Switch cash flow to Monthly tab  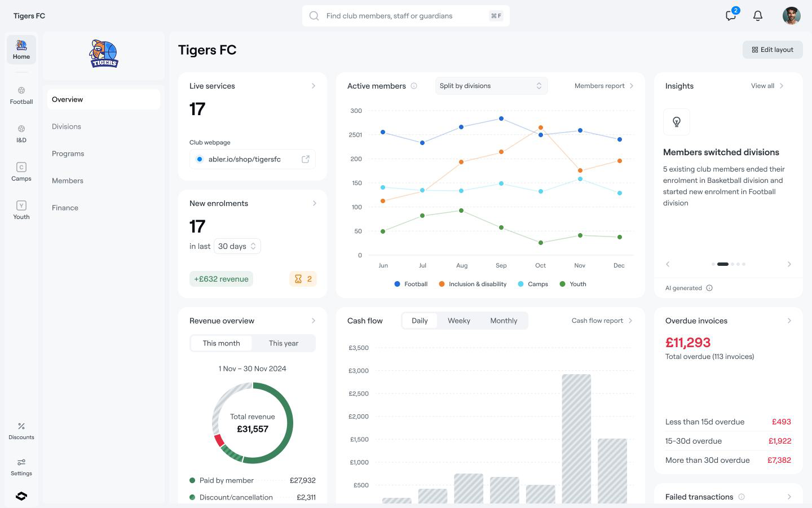tap(504, 321)
